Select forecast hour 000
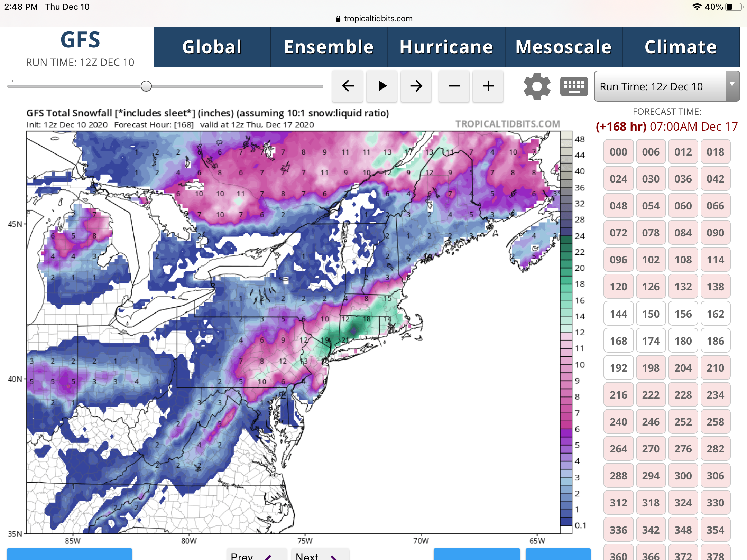Viewport: 747px width, 560px height. tap(618, 152)
